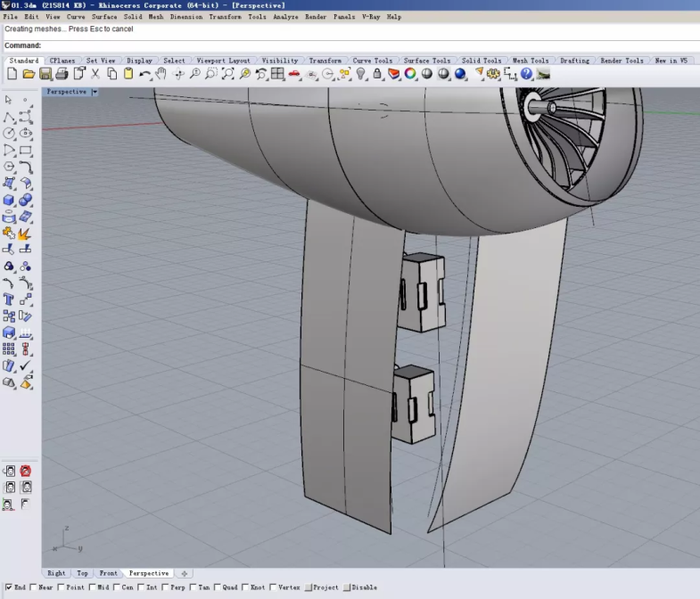Image resolution: width=700 pixels, height=599 pixels.
Task: Click the Open file folder icon
Action: click(x=29, y=74)
